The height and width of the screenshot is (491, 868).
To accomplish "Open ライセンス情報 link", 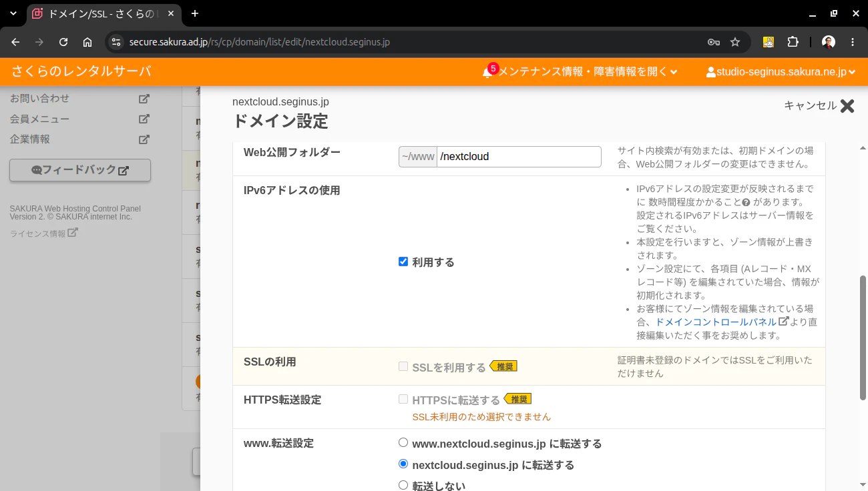I will (x=43, y=233).
